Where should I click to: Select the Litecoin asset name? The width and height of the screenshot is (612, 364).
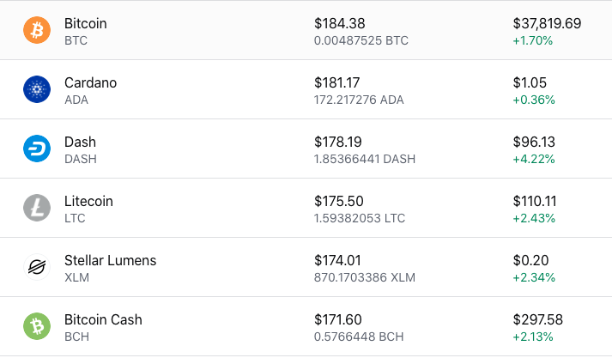click(x=88, y=201)
